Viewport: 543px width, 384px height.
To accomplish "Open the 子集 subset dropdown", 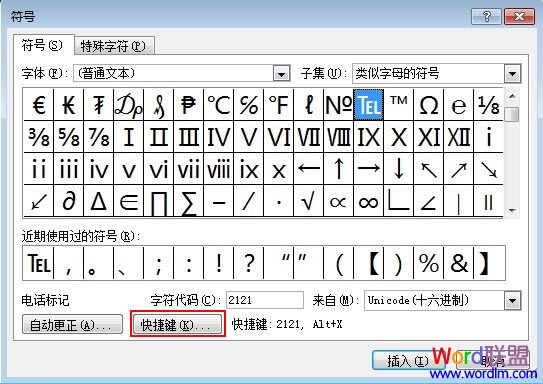I will tap(512, 74).
